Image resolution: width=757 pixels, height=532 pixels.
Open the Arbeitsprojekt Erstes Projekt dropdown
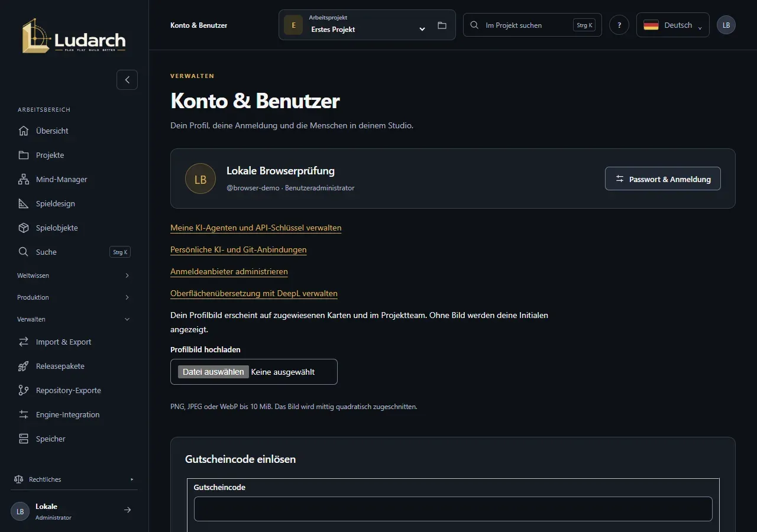pos(367,25)
